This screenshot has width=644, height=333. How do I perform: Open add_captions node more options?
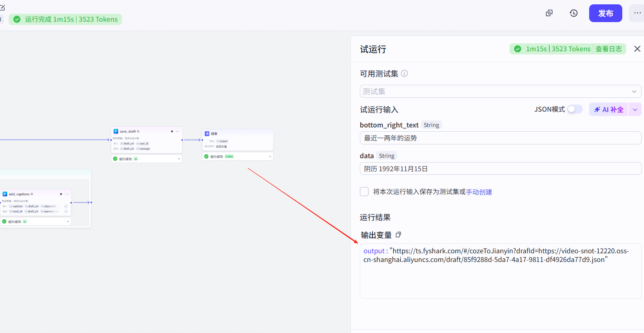67,194
